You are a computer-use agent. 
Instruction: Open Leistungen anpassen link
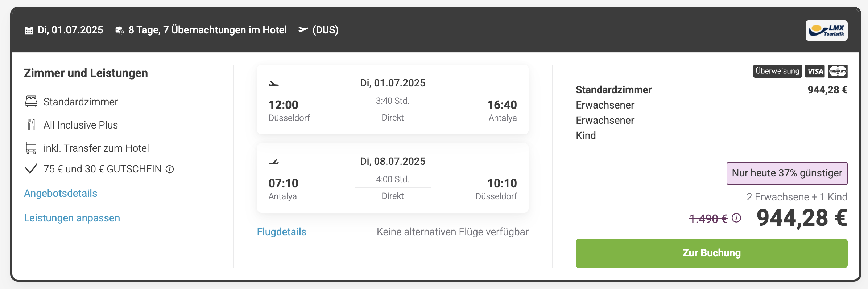(72, 218)
